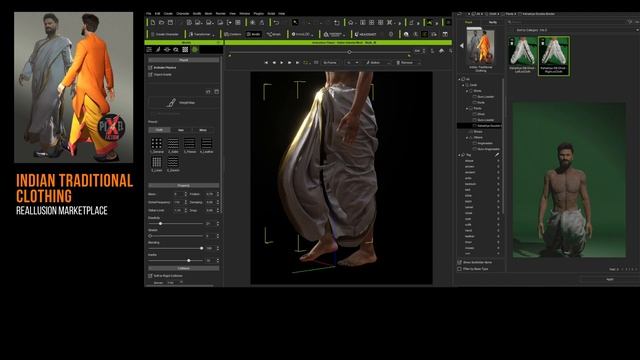Click the globe-shaped icon in second toolbar

tap(406, 34)
